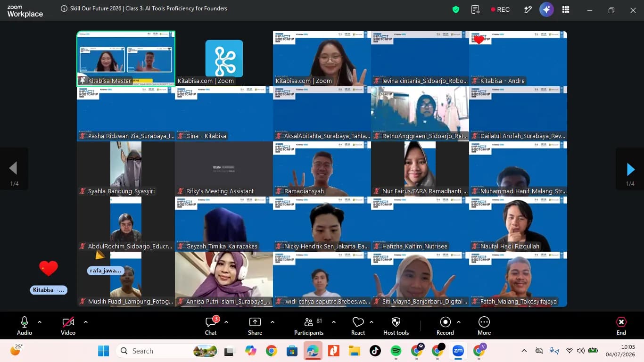This screenshot has width=644, height=362.
Task: Open the meeting transcript icon
Action: click(x=476, y=9)
